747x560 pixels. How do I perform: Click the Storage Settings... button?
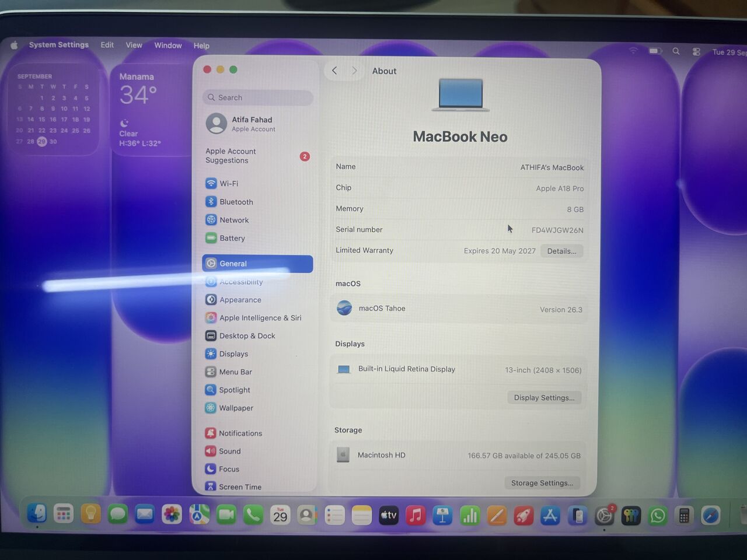pos(542,483)
